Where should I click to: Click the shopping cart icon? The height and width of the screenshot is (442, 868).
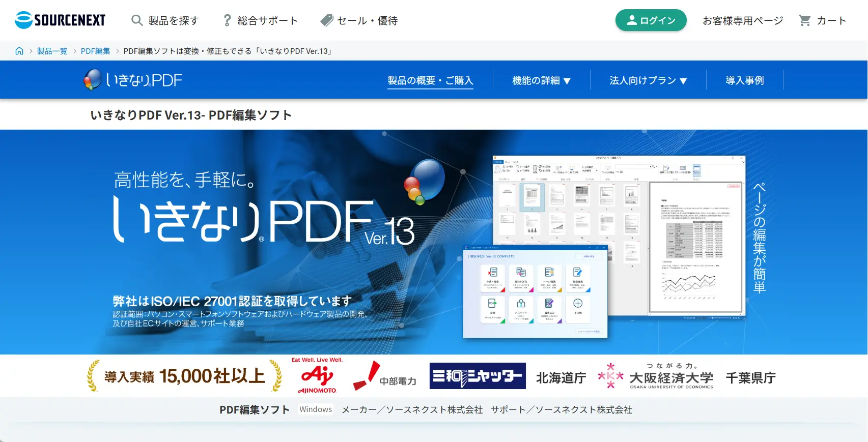(804, 20)
